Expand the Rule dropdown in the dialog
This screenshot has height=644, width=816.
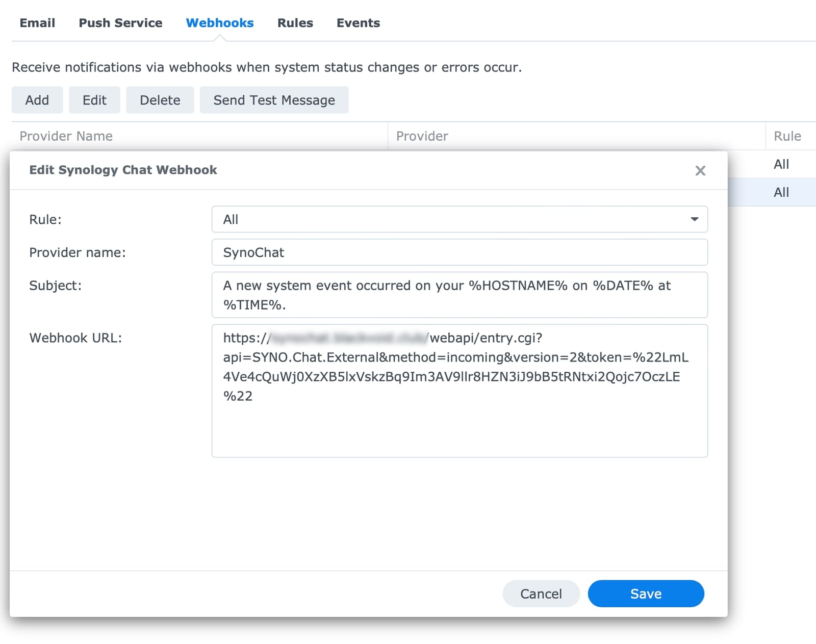click(459, 219)
